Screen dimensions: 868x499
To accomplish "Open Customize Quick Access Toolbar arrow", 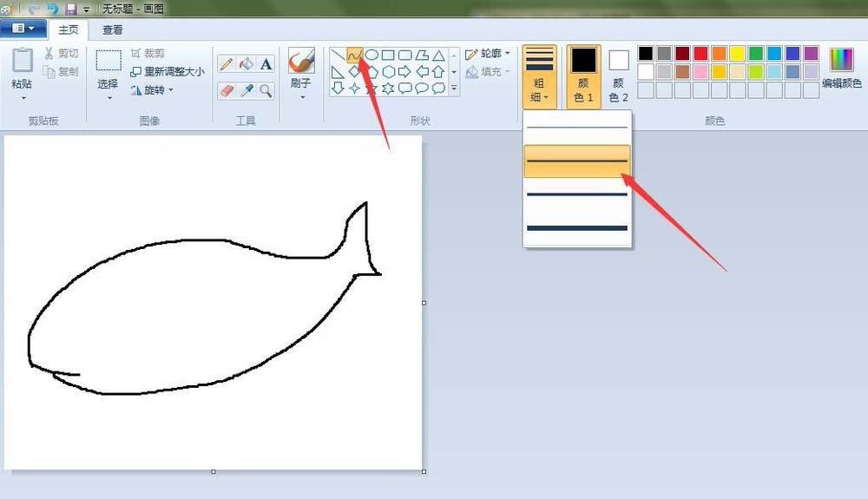I will click(x=86, y=10).
